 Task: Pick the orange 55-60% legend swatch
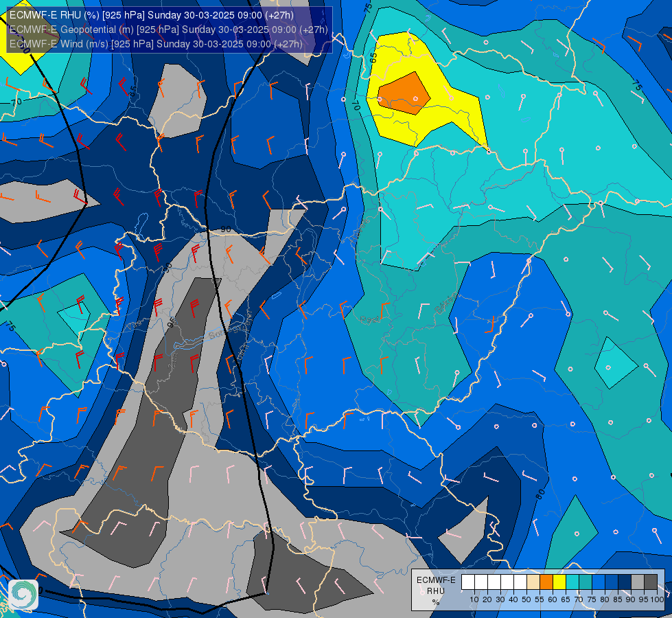tap(546, 582)
